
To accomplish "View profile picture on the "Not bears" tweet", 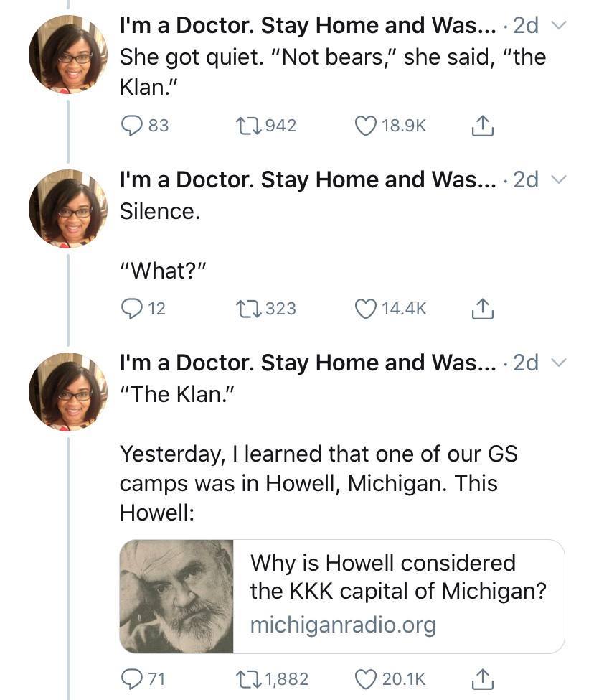I will pos(67,54).
